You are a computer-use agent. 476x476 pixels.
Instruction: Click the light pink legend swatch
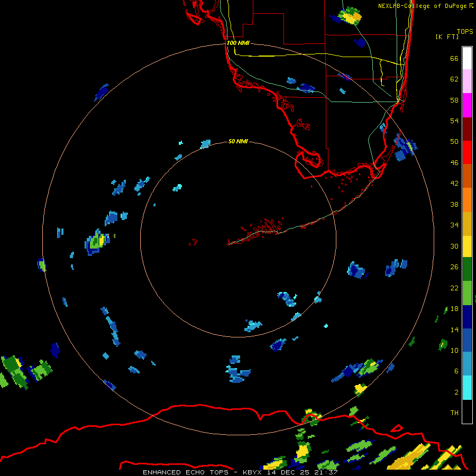click(x=467, y=81)
